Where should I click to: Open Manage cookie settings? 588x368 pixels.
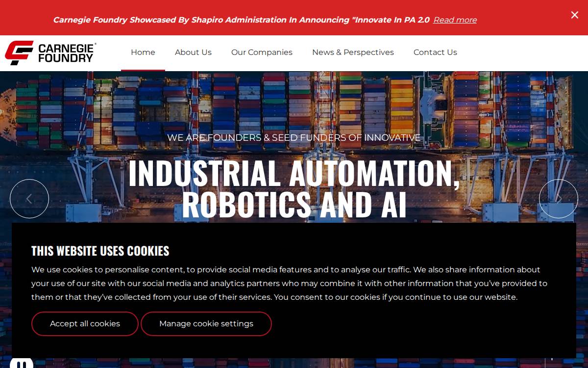click(x=206, y=324)
